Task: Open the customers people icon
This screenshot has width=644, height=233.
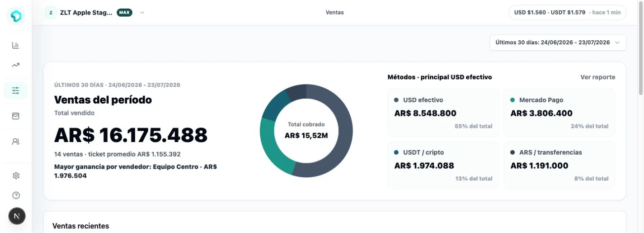Action: pyautogui.click(x=16, y=142)
